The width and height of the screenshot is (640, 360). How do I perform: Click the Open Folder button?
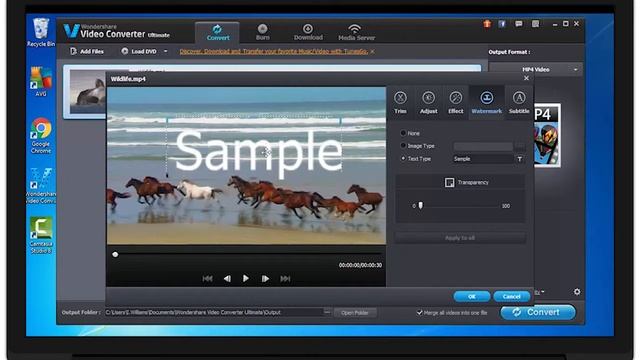click(355, 313)
